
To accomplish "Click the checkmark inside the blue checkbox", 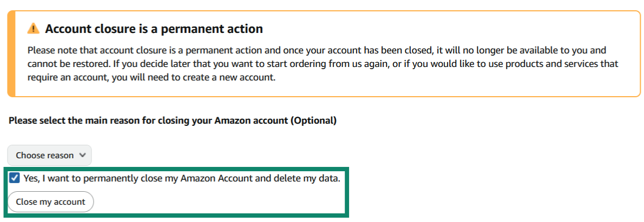I will point(15,178).
